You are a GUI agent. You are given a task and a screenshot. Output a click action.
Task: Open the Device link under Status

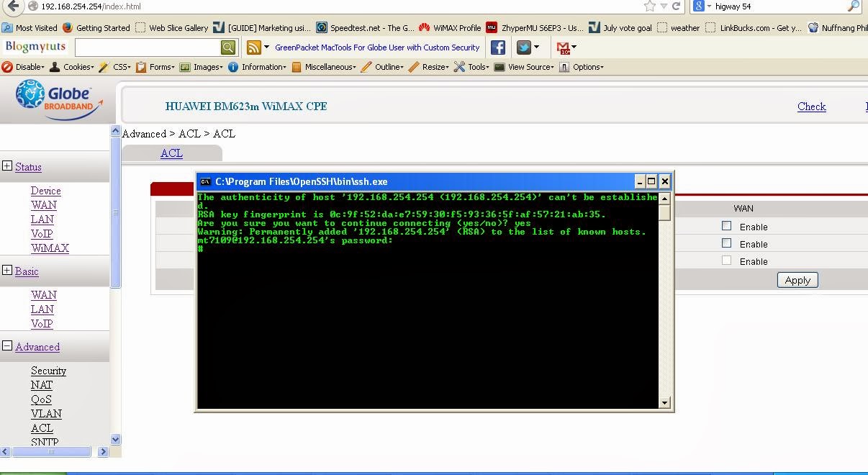point(45,191)
